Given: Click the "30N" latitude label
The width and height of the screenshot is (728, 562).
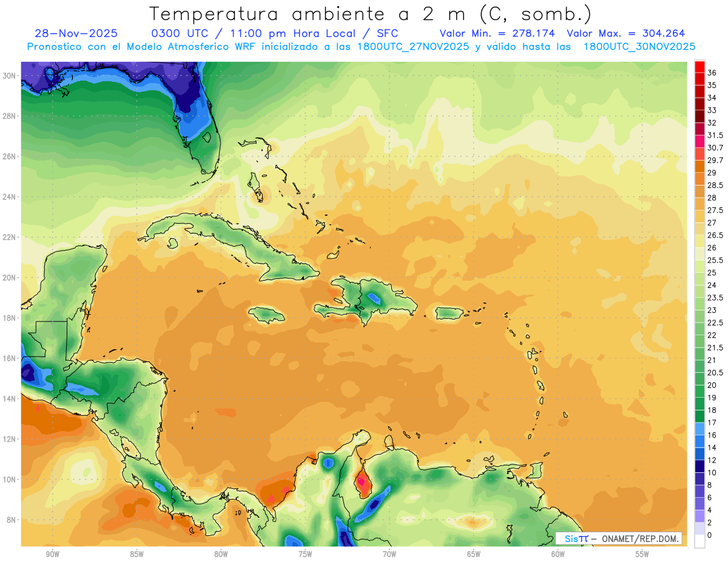Looking at the screenshot, I should click(x=10, y=76).
